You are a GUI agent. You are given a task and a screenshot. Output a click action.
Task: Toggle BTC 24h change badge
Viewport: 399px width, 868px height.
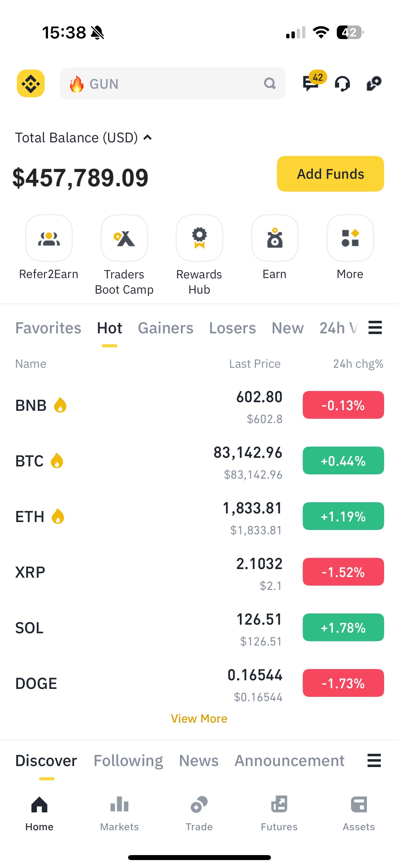coord(343,460)
